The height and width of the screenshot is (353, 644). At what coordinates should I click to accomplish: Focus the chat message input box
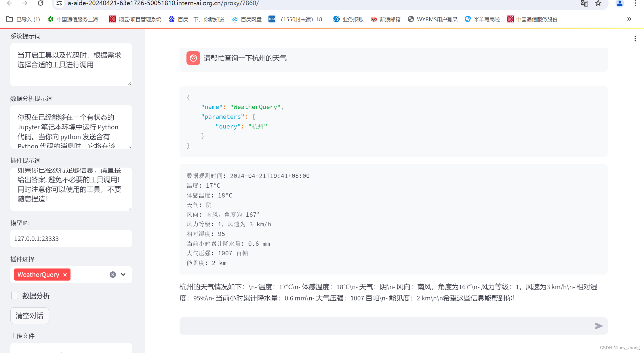(386, 326)
